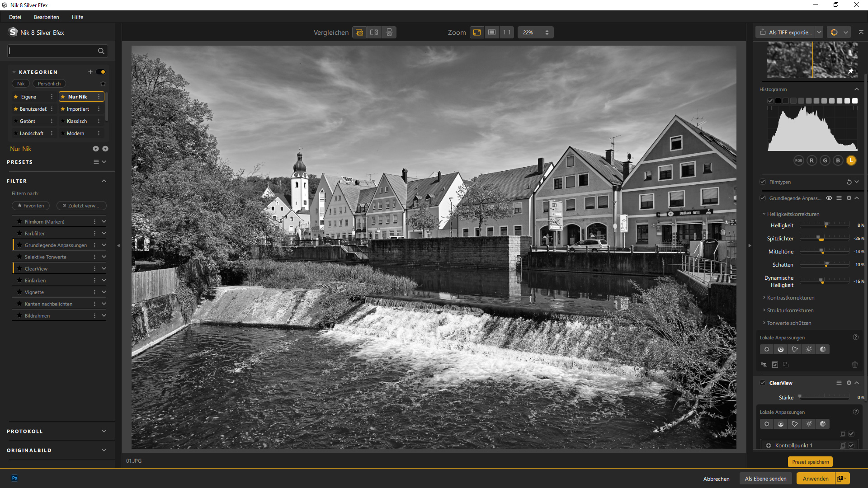The width and height of the screenshot is (868, 488).
Task: Reset the Filmtypen filter
Action: click(x=849, y=182)
